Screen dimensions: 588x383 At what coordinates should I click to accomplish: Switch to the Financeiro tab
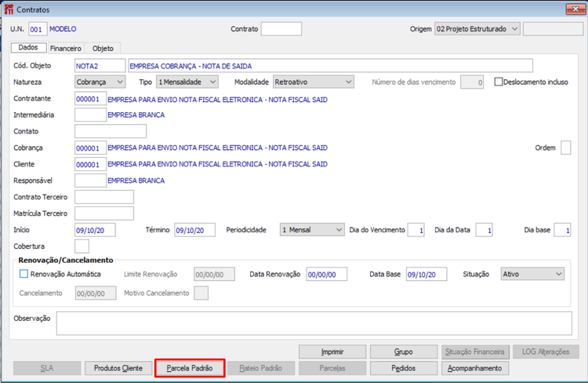66,49
